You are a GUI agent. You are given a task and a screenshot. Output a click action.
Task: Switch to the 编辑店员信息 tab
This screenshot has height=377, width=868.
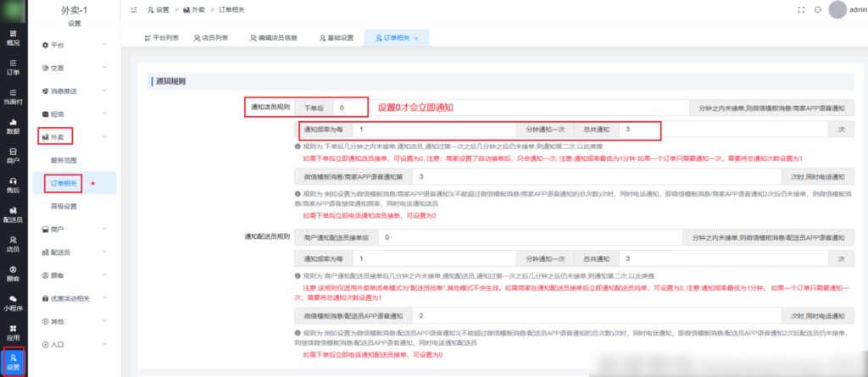pyautogui.click(x=274, y=38)
